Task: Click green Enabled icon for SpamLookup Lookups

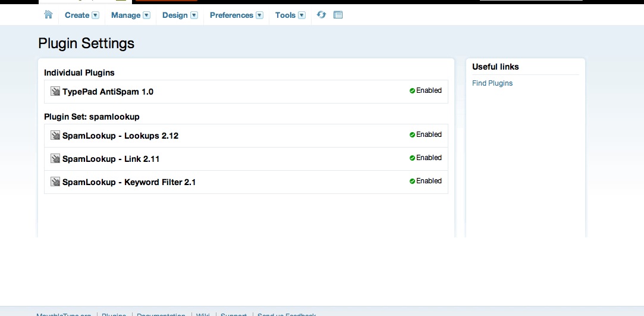Action: (412, 134)
